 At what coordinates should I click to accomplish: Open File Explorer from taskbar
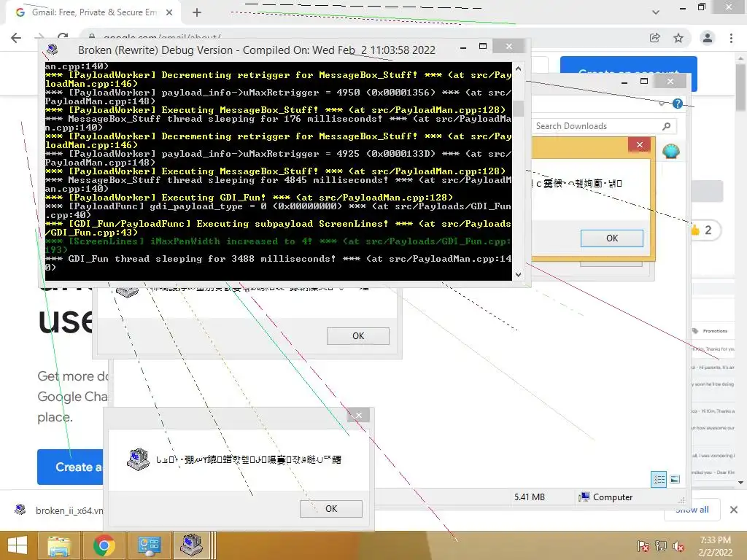pyautogui.click(x=60, y=545)
